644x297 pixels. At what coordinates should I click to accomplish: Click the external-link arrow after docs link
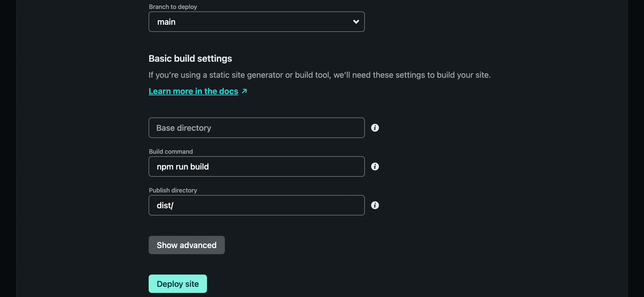(x=244, y=91)
